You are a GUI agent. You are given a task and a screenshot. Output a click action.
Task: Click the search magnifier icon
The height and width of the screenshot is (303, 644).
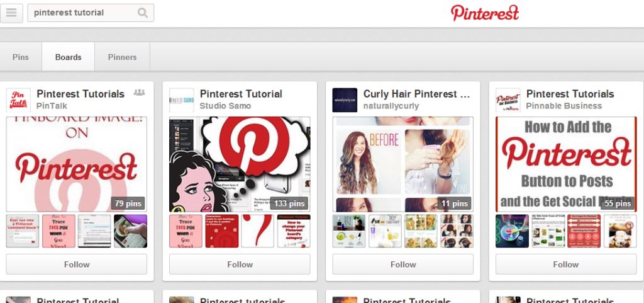coord(143,13)
